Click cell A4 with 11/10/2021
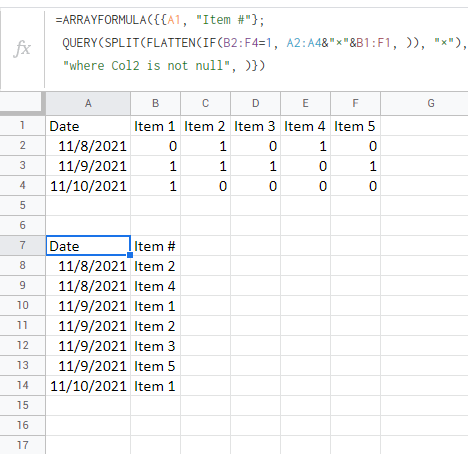The width and height of the screenshot is (468, 454). tap(88, 186)
